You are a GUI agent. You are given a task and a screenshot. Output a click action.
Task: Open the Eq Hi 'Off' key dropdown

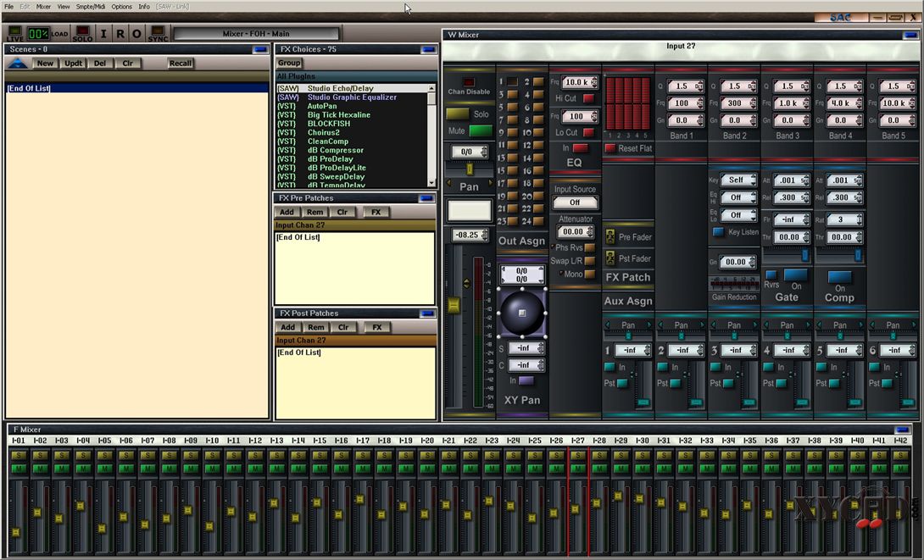tap(738, 197)
